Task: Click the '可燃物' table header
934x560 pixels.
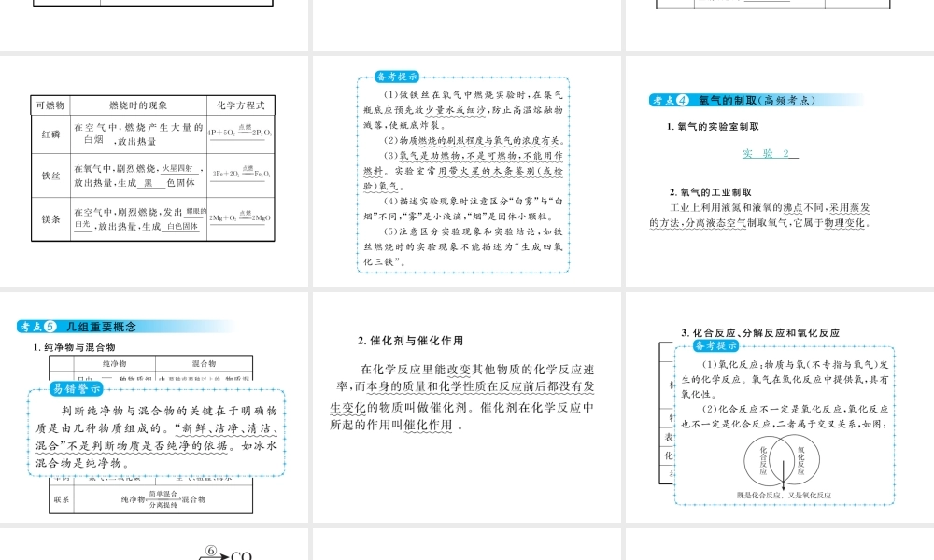Action: tap(50, 105)
